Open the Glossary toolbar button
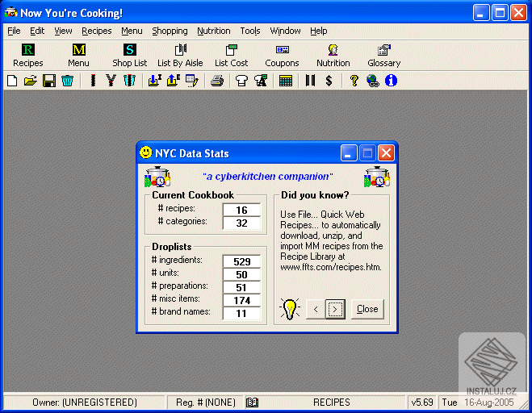The height and width of the screenshot is (413, 532). [x=384, y=56]
